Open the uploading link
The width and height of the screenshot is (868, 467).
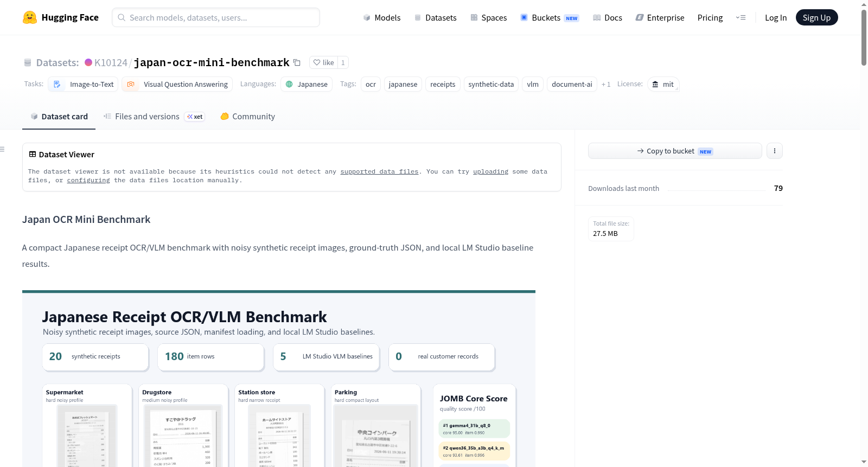pyautogui.click(x=490, y=171)
